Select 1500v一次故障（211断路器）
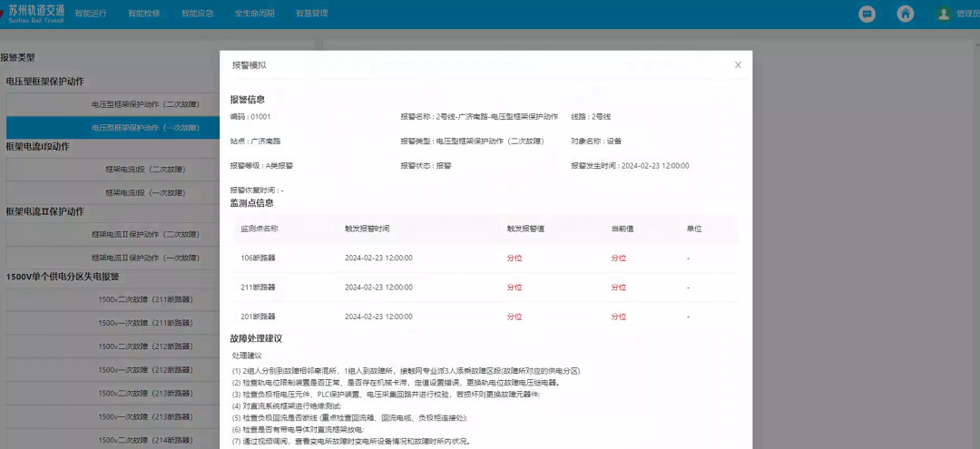Viewport: 980px width, 449px height. click(x=113, y=323)
